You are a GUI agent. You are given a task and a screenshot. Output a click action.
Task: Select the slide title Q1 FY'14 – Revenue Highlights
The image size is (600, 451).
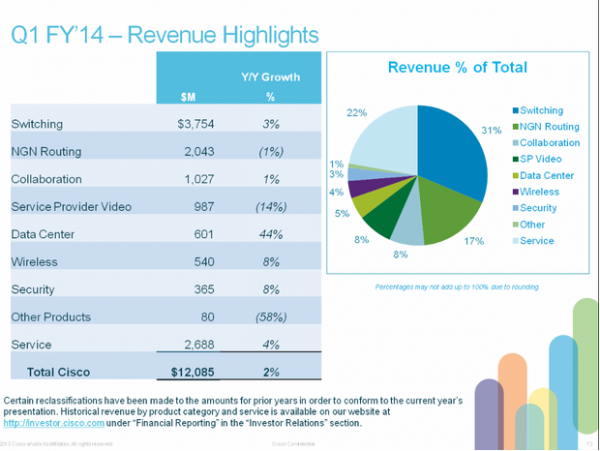165,35
